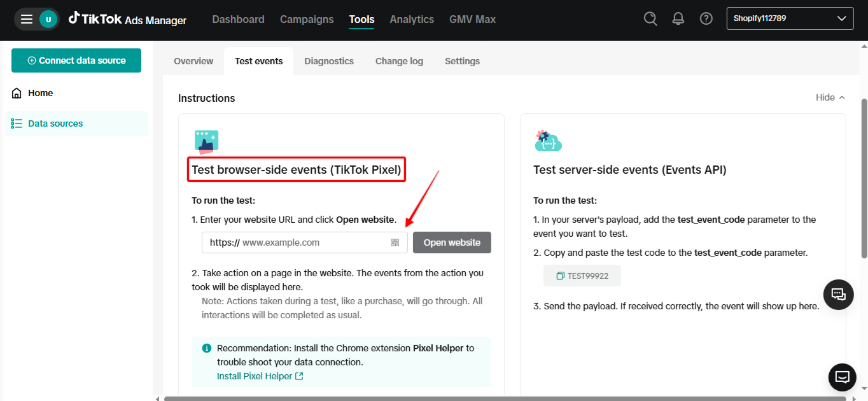The height and width of the screenshot is (401, 868).
Task: Click the vertical scrollbar
Action: (x=864, y=178)
